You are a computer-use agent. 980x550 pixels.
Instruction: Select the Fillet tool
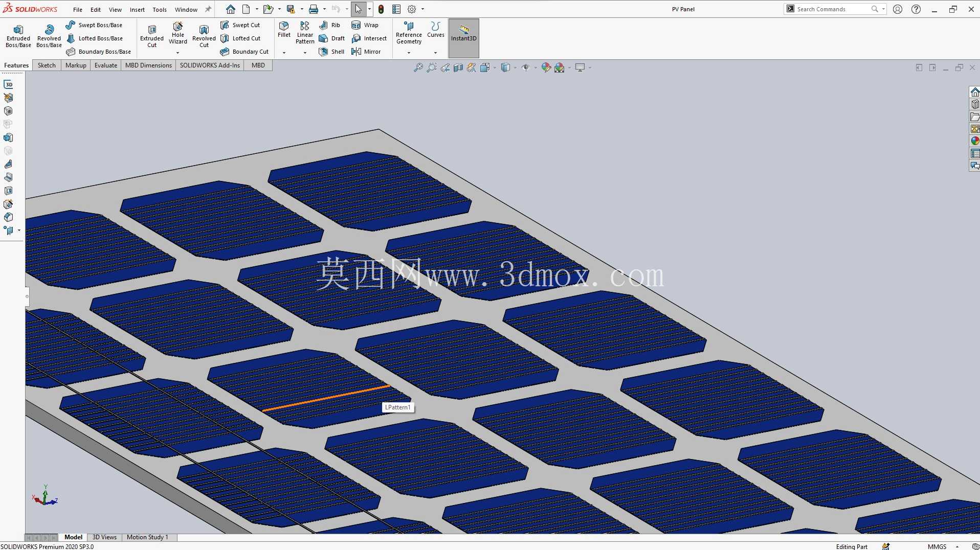click(x=284, y=30)
